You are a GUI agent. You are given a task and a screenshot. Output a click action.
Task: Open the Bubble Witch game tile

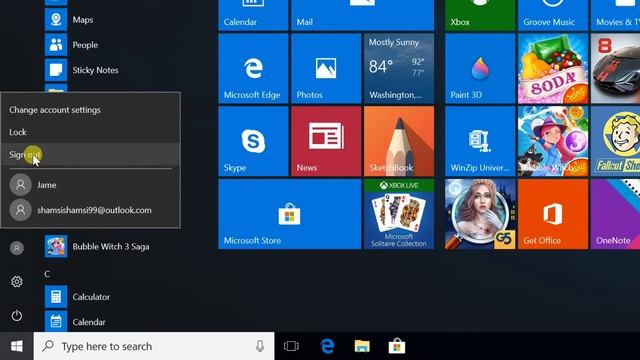click(553, 141)
